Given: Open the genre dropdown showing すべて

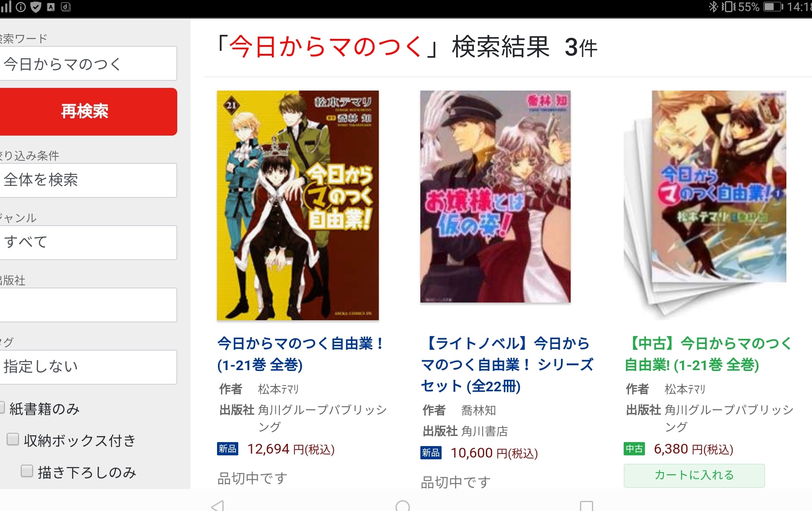Looking at the screenshot, I should (x=88, y=242).
